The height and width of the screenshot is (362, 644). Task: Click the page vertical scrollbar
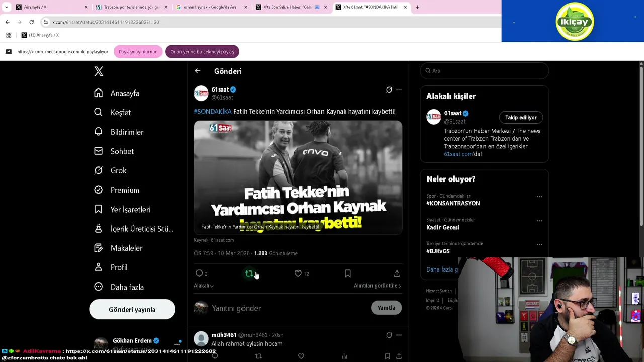pyautogui.click(x=641, y=146)
